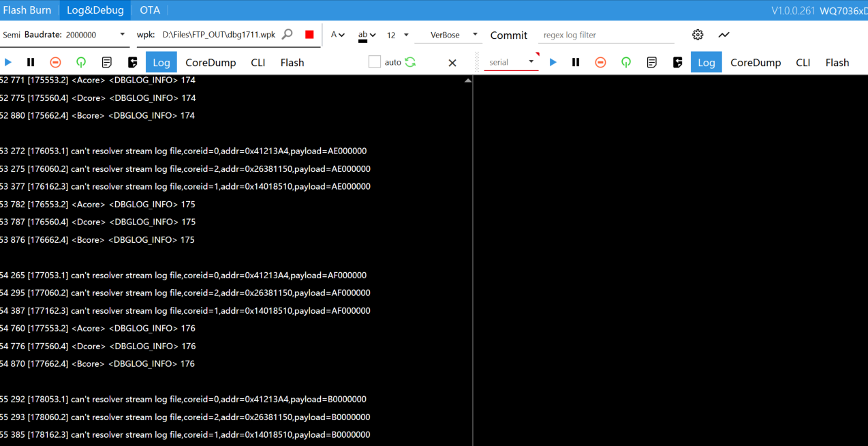The image size is (868, 446).
Task: Click the green refresh icon next to auto
Action: click(409, 61)
